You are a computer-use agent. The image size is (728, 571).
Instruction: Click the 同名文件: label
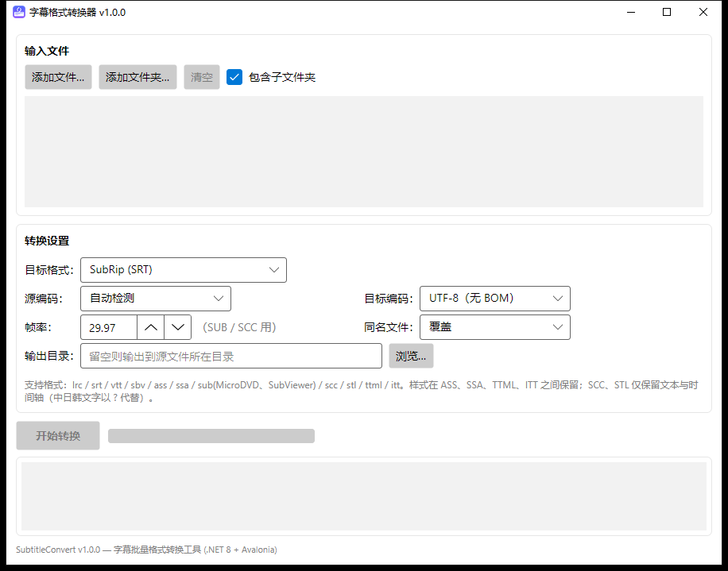pyautogui.click(x=388, y=327)
